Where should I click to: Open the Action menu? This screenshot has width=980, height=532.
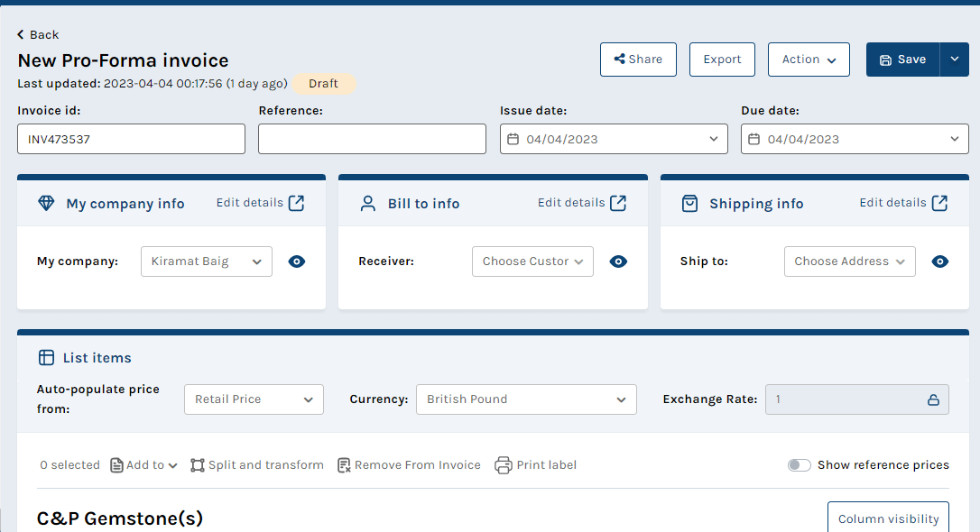pos(809,60)
